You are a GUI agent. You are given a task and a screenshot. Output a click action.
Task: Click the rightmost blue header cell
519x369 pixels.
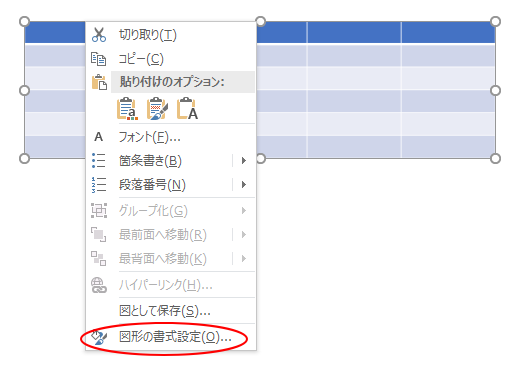tap(448, 32)
